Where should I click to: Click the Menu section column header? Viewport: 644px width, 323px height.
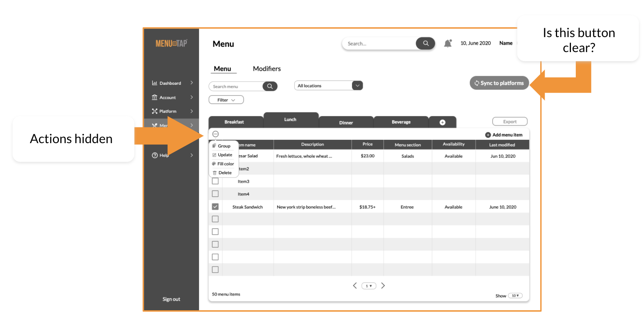click(408, 145)
